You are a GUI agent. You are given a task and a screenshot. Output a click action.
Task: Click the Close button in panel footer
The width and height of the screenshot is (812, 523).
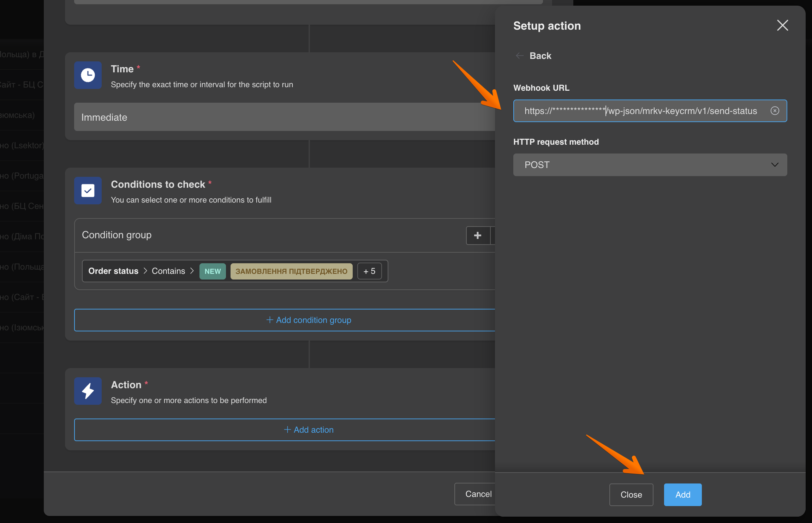[631, 495]
